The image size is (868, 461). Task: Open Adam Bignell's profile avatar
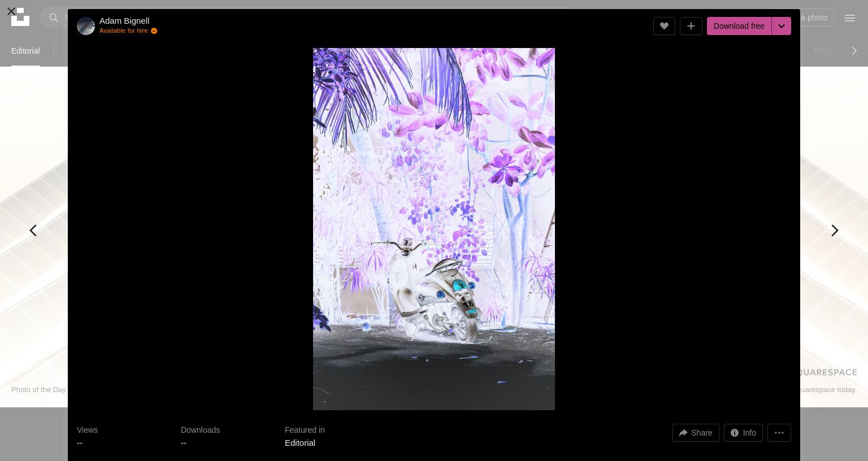(x=86, y=26)
